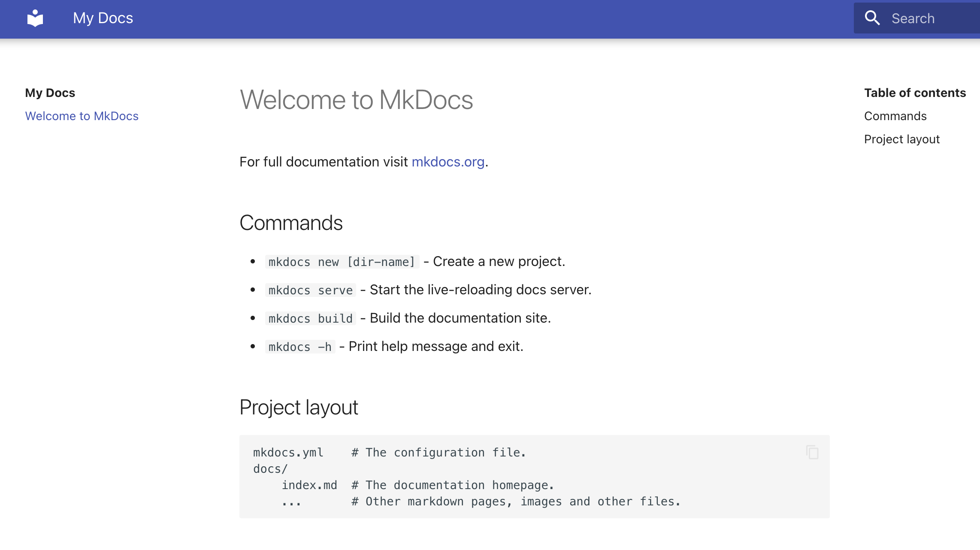Click the Welcome to MkDocs page heading
980x550 pixels.
click(356, 100)
